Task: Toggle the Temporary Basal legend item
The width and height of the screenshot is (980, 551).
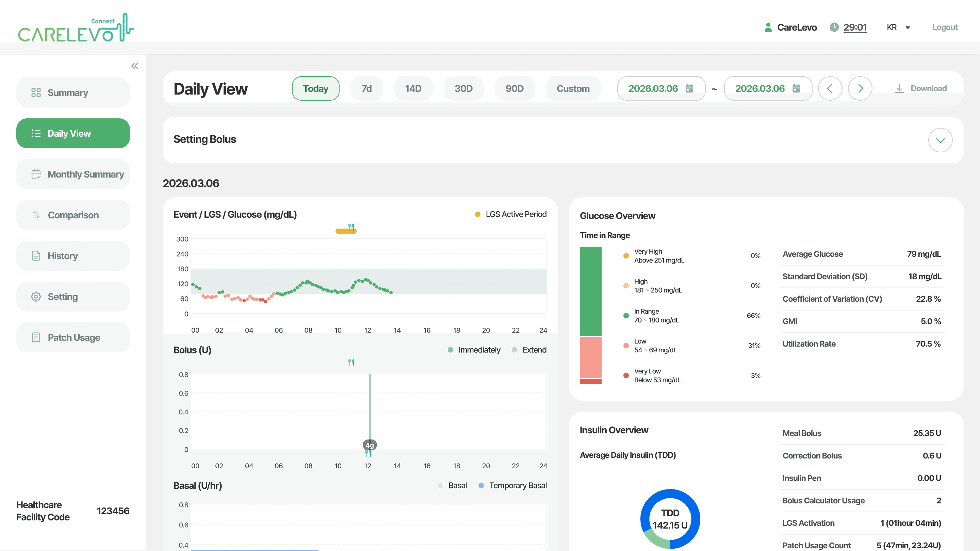Action: tap(512, 486)
